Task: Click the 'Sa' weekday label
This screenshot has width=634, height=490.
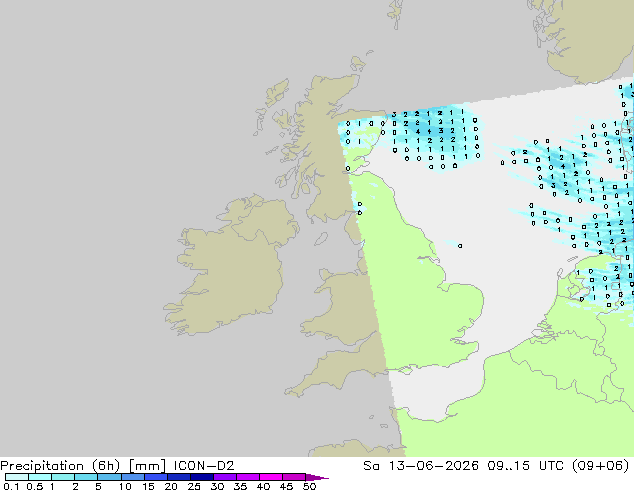Action: (371, 466)
